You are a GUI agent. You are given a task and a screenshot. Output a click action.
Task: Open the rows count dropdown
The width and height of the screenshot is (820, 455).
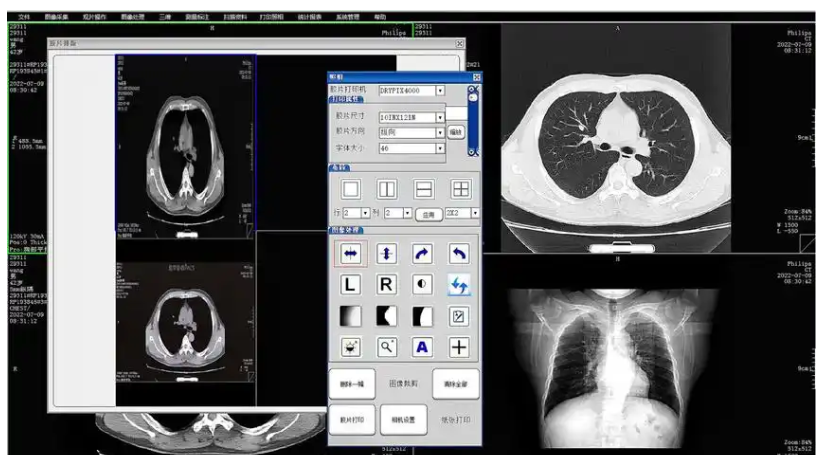[366, 213]
